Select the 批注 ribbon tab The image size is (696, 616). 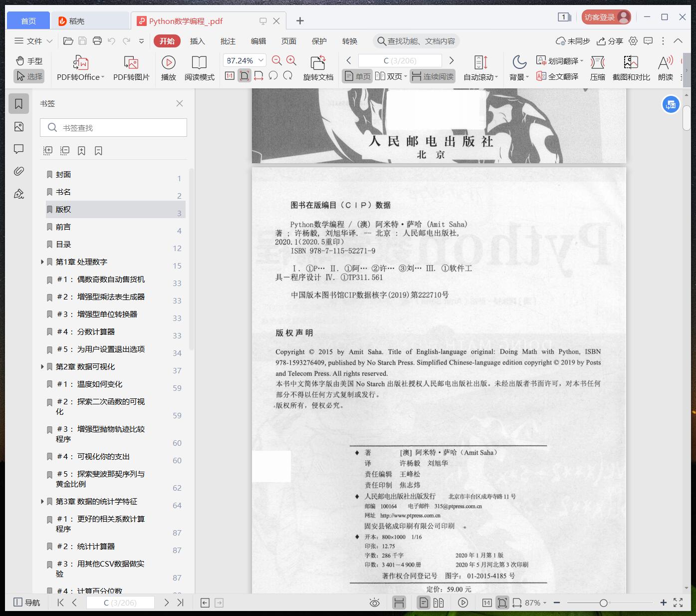tap(228, 41)
